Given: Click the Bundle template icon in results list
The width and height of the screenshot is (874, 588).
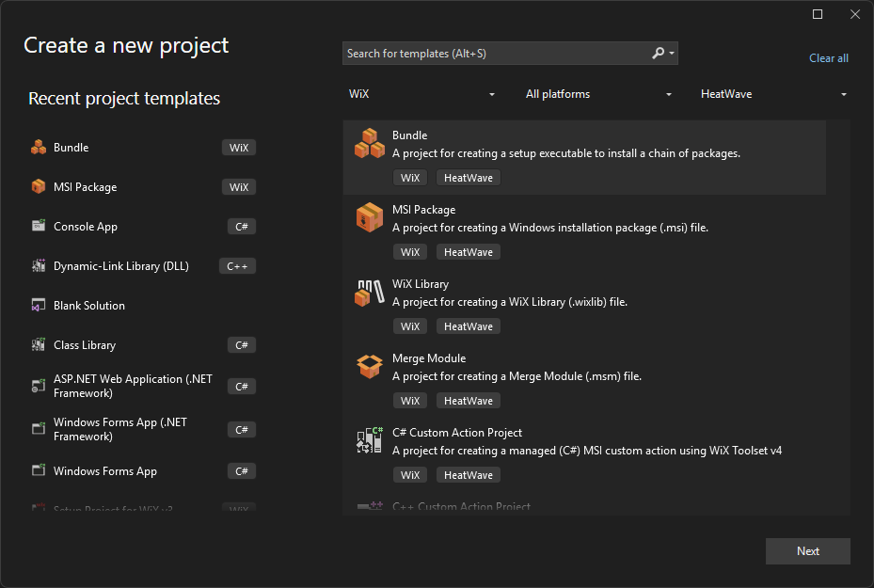Looking at the screenshot, I should (369, 144).
